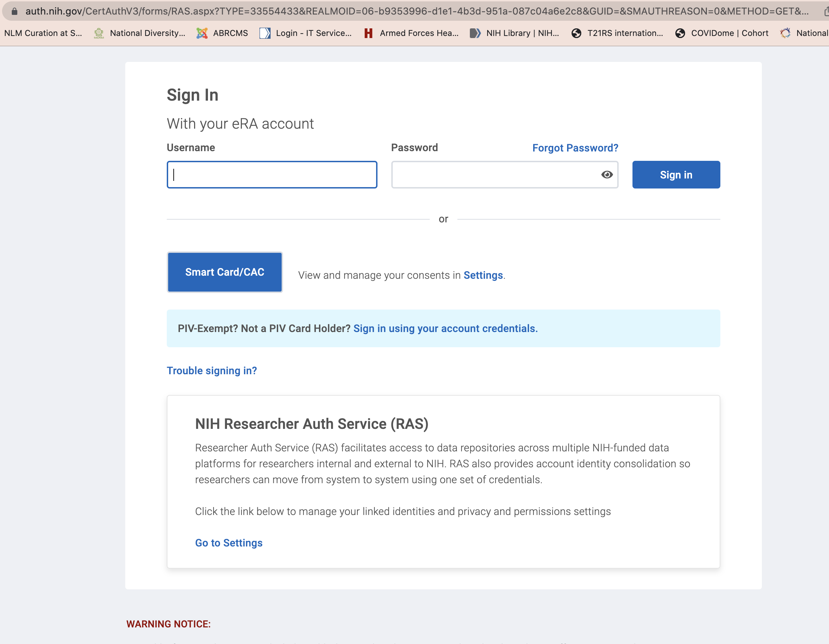Click the With your eRA account text

coord(240,124)
